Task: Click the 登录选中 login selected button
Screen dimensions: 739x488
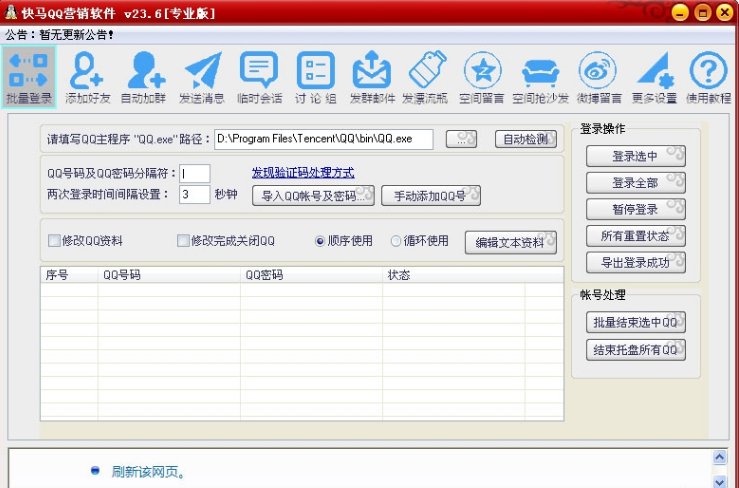Action: [x=635, y=156]
